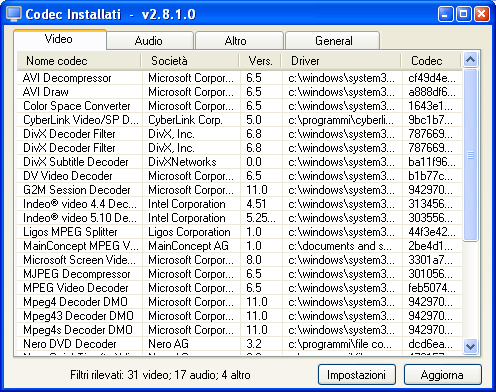Click driver path c:\programmi\cyberli...
Image resolution: width=496 pixels, height=392 pixels.
tap(341, 120)
